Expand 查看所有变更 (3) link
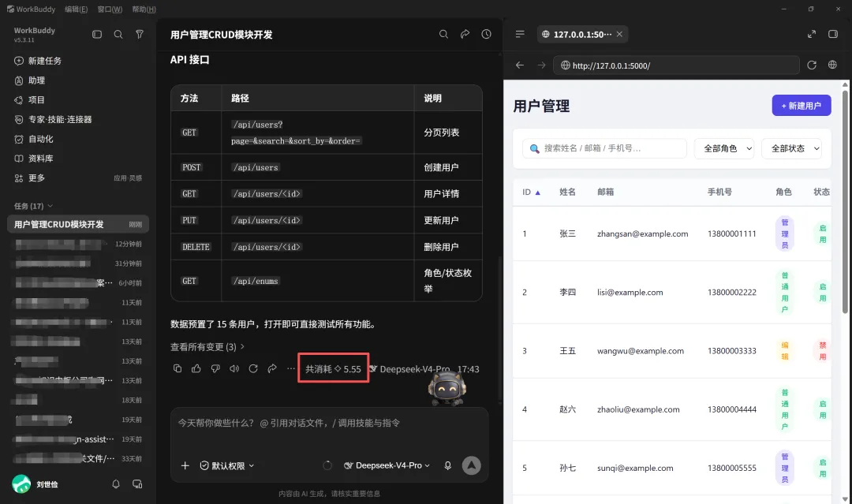852x504 pixels. pos(207,346)
